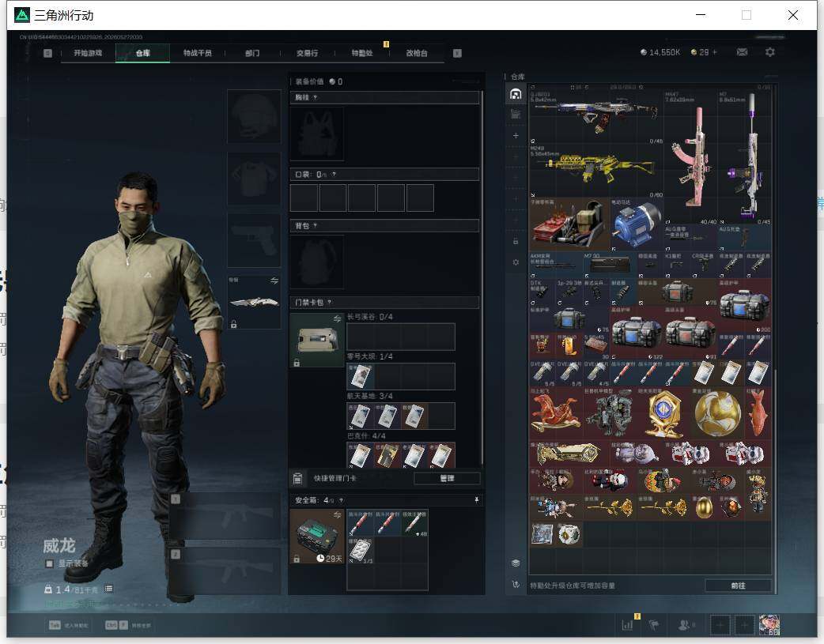Click the 管理 button for keycards
Image resolution: width=824 pixels, height=644 pixels.
(447, 478)
